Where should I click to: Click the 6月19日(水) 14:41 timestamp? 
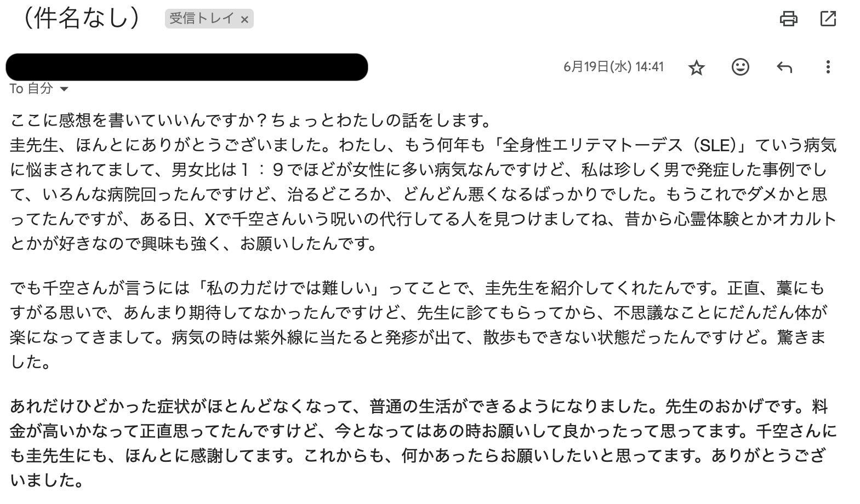pos(613,67)
